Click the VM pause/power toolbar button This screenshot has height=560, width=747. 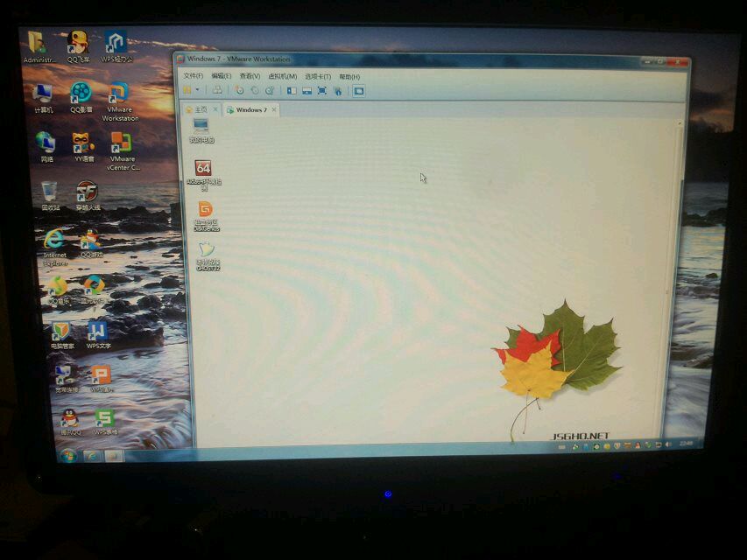pyautogui.click(x=187, y=90)
